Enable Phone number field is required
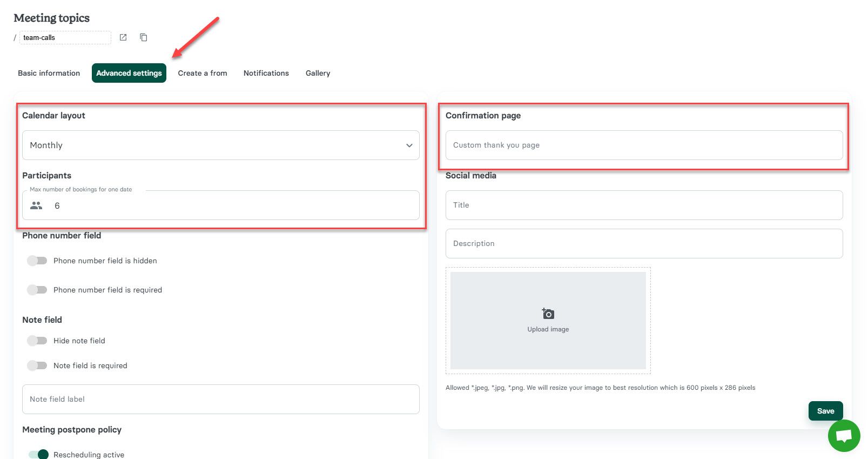Image resolution: width=868 pixels, height=459 pixels. [x=37, y=290]
